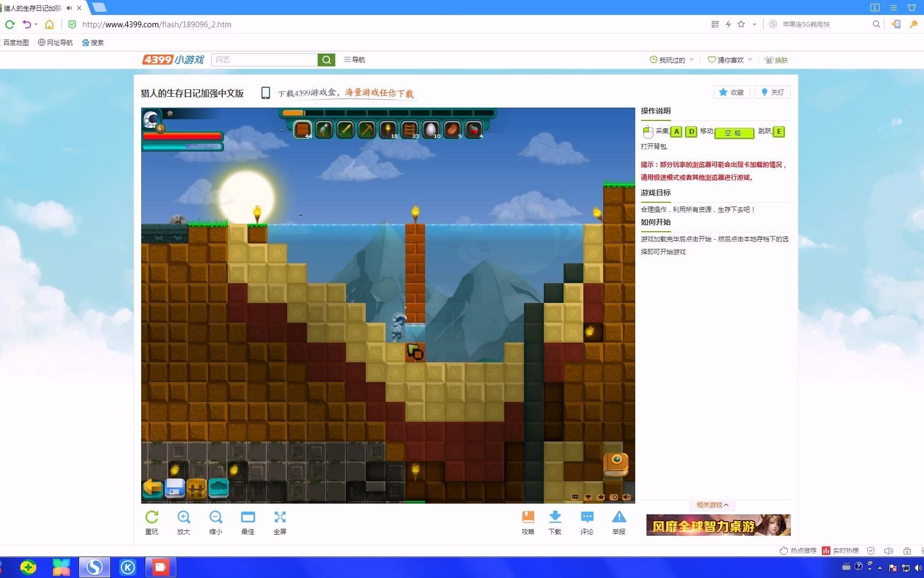Toggle the lightning speed mode icon

[x=728, y=24]
